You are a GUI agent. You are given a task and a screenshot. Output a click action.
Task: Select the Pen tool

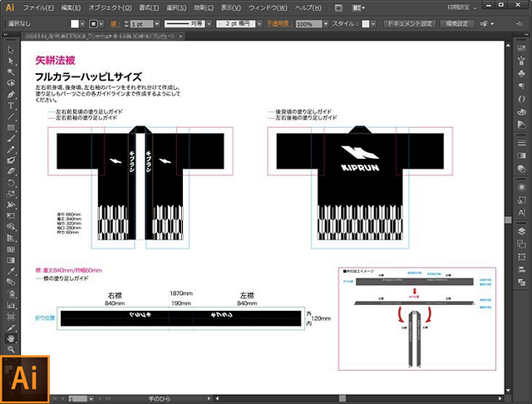[11, 94]
